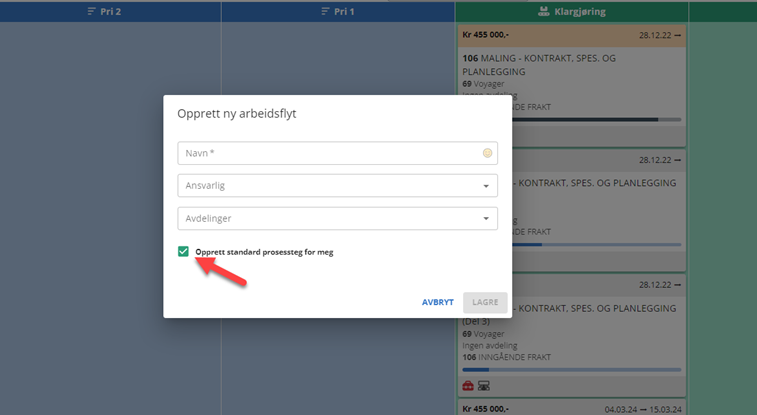The image size is (757, 415).
Task: Click the Klargjøring column icon
Action: click(544, 12)
